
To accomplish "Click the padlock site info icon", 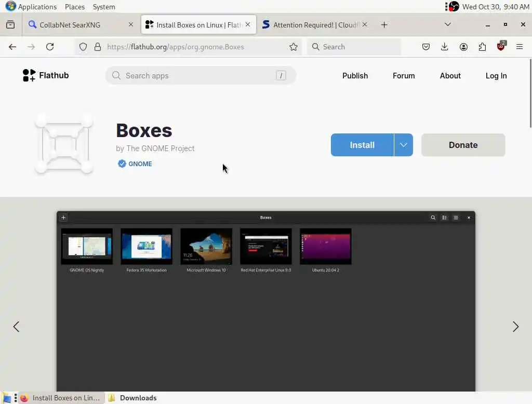I will pos(98,47).
